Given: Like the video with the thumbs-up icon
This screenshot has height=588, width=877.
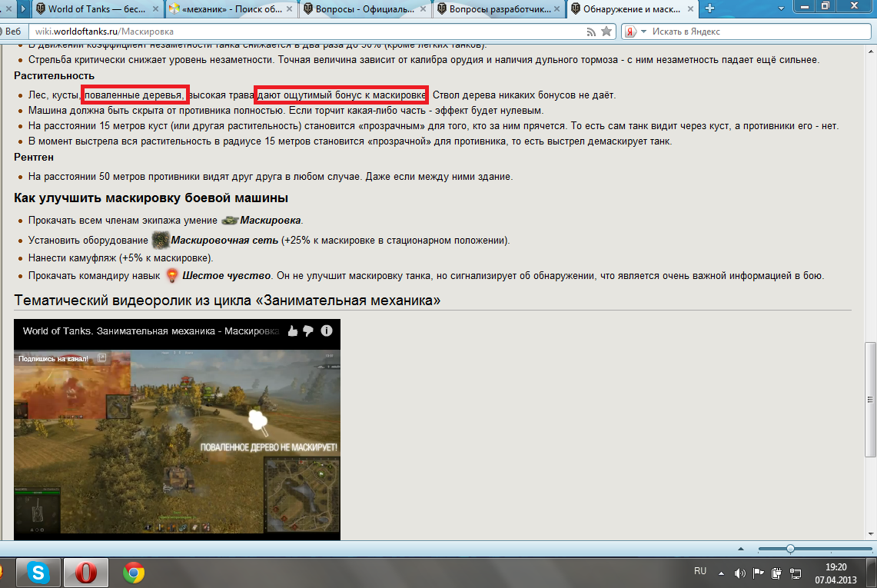Looking at the screenshot, I should [x=293, y=331].
